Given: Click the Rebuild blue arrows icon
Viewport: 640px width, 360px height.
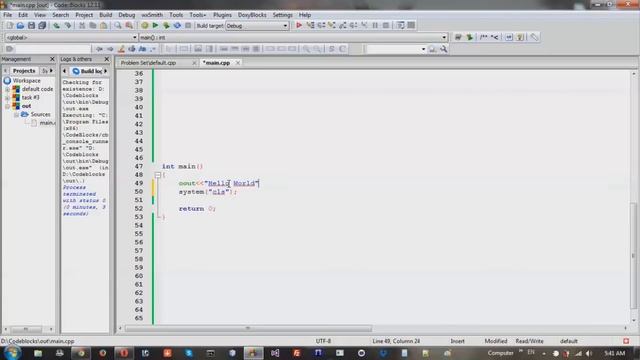Looking at the screenshot, I should click(177, 26).
